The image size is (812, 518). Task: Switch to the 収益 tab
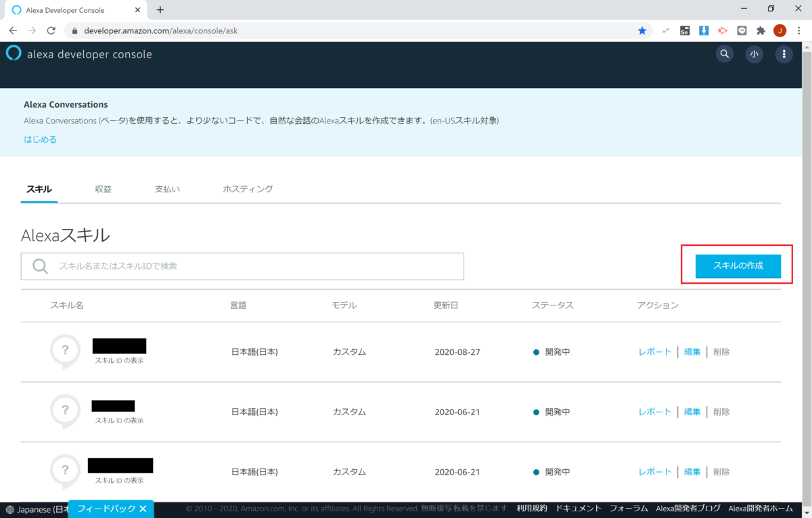pyautogui.click(x=103, y=189)
